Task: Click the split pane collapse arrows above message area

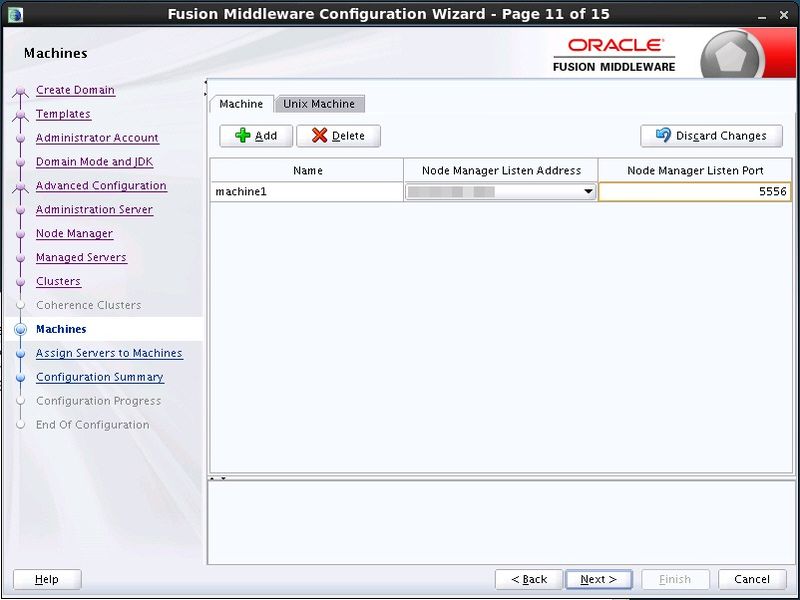Action: (218, 479)
